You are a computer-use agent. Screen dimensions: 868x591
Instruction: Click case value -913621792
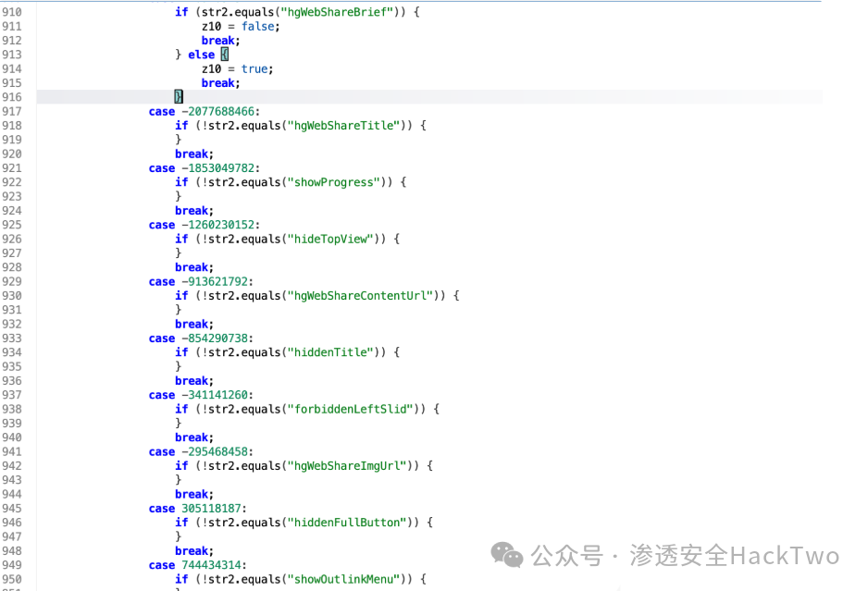click(215, 282)
